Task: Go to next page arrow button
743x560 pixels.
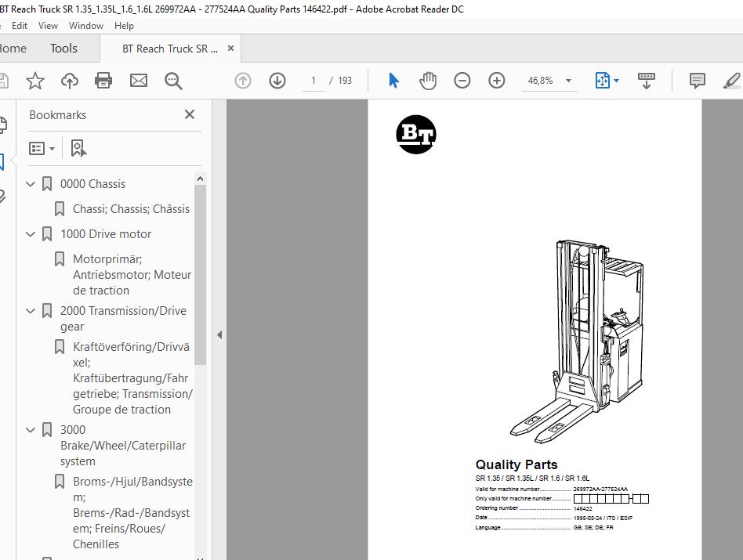Action: pos(277,81)
